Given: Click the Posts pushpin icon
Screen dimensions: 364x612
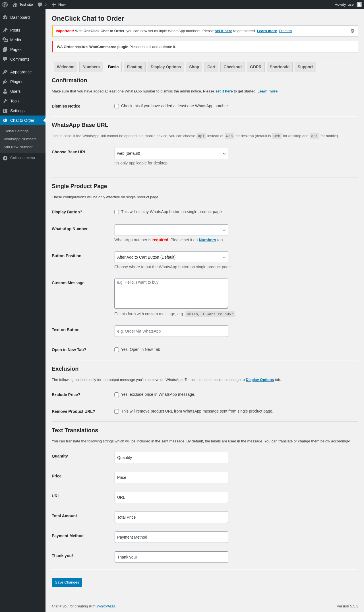Looking at the screenshot, I should coord(5,30).
